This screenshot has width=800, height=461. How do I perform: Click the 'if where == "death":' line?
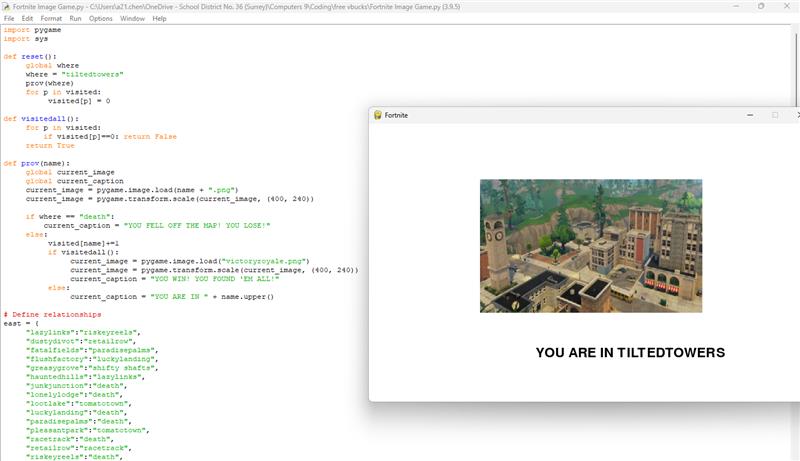pos(70,217)
